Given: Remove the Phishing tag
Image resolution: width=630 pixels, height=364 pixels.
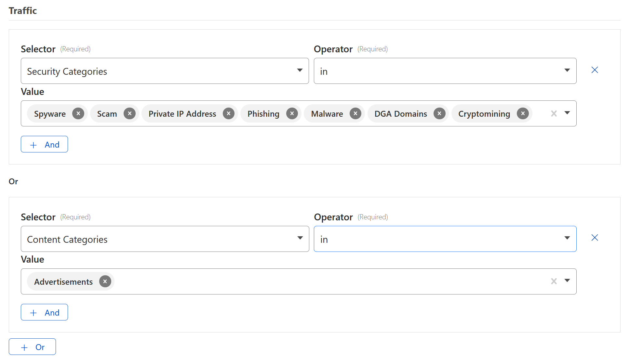Looking at the screenshot, I should point(292,113).
